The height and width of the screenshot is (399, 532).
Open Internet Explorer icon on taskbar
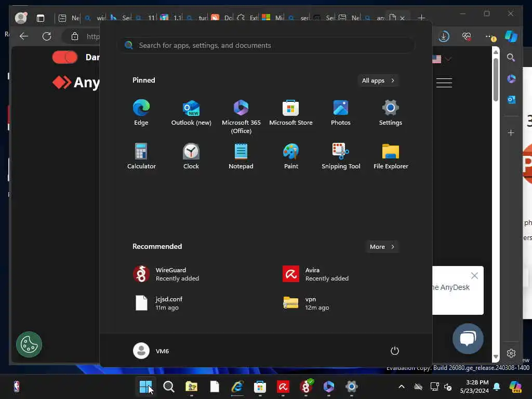click(x=237, y=387)
